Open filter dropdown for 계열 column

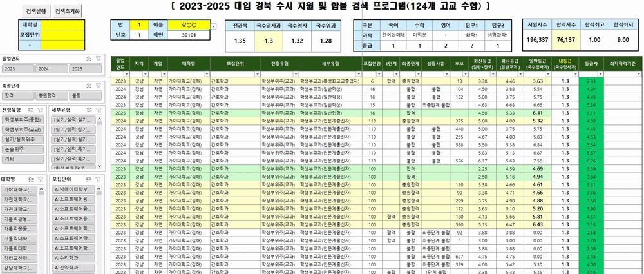(164, 74)
